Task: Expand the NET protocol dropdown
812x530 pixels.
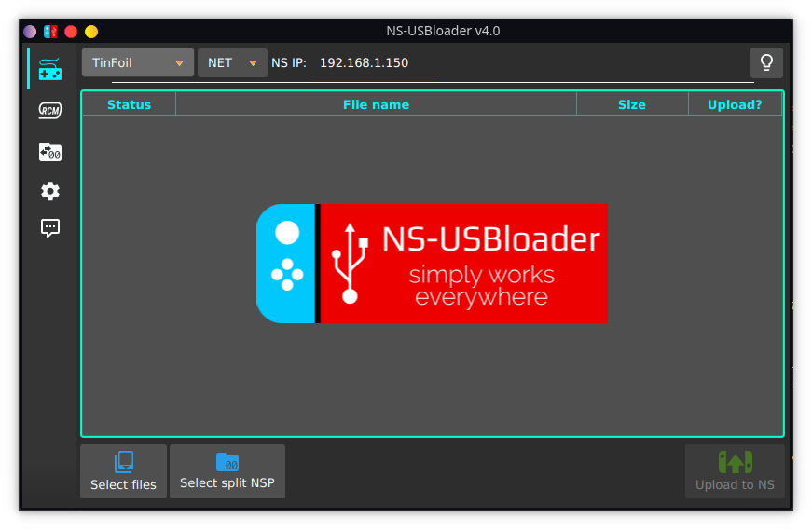Action: 232,62
